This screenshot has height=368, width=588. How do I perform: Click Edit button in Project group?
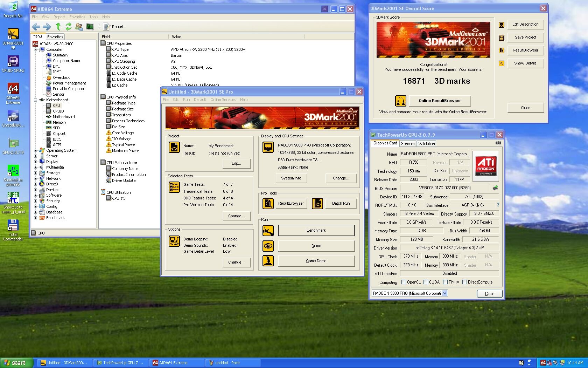pos(236,163)
